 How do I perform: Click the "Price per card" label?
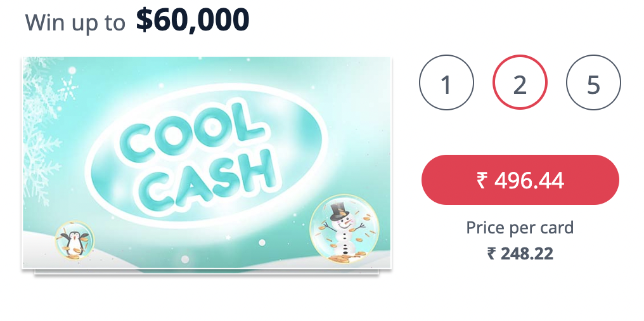[x=520, y=227]
